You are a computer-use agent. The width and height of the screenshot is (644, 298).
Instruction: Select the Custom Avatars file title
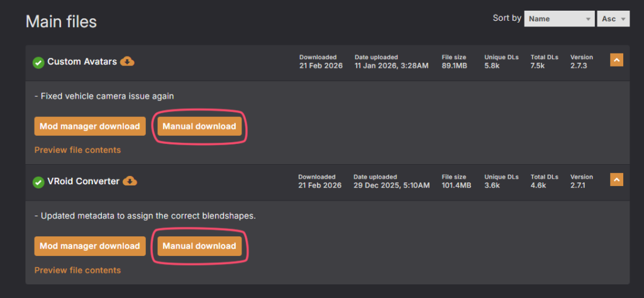coord(82,62)
